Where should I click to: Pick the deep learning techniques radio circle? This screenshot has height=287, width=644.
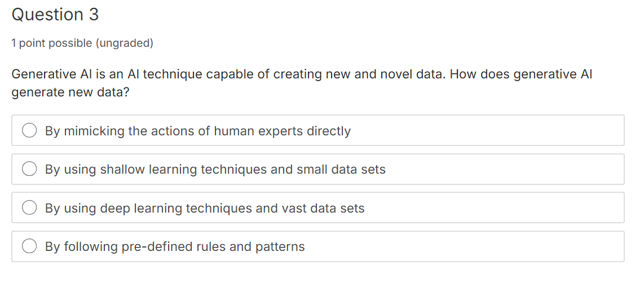coord(29,207)
